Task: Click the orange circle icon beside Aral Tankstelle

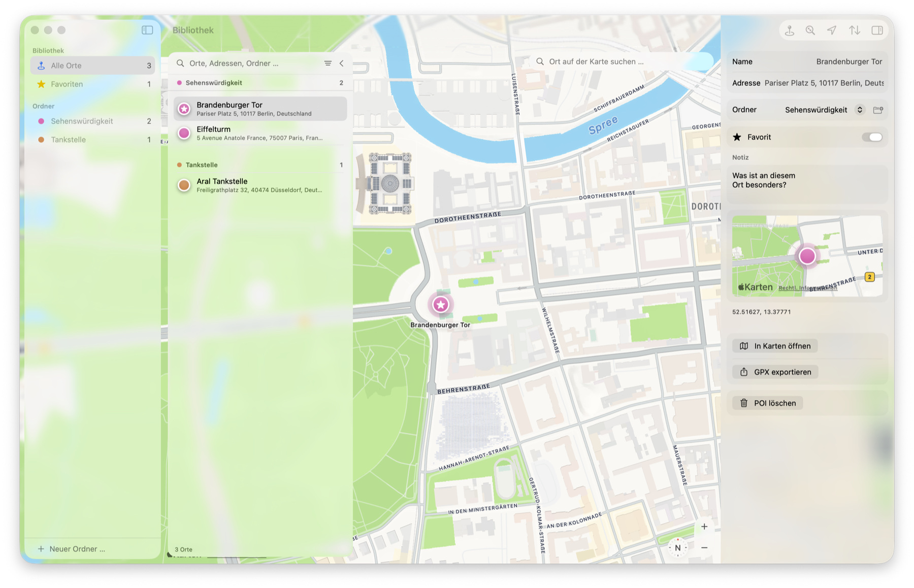Action: [x=184, y=185]
